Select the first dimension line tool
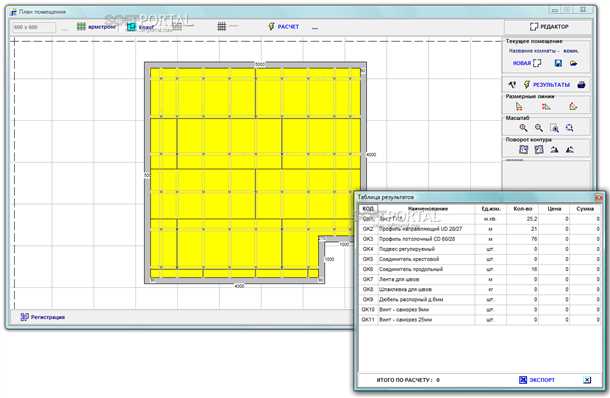Screen dimensions: 610x398 pos(519,106)
